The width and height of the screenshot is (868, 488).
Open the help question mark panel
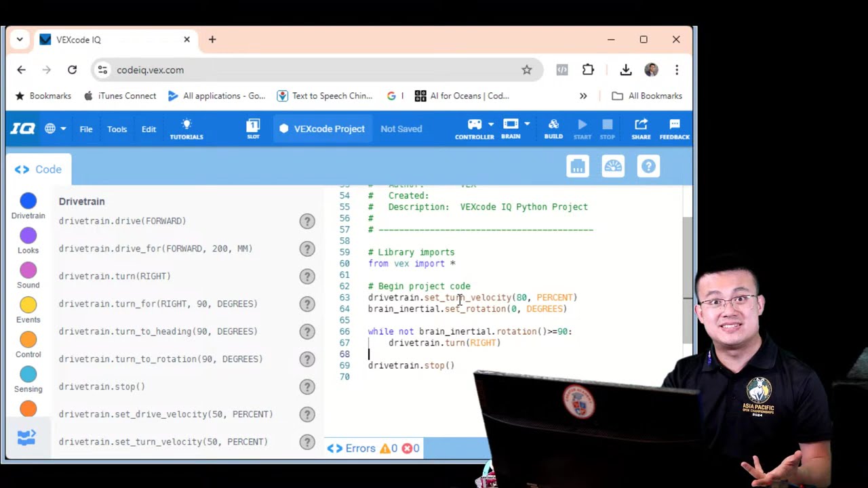coord(648,166)
